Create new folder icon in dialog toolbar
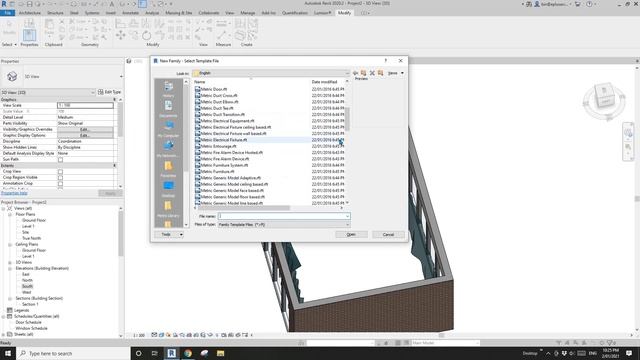Viewport: 640px width, 360px height. point(380,73)
